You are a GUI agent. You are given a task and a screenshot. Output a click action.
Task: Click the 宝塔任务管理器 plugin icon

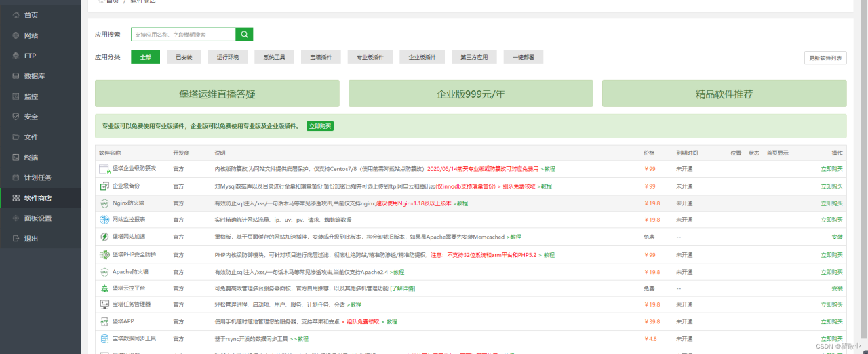coord(104,304)
